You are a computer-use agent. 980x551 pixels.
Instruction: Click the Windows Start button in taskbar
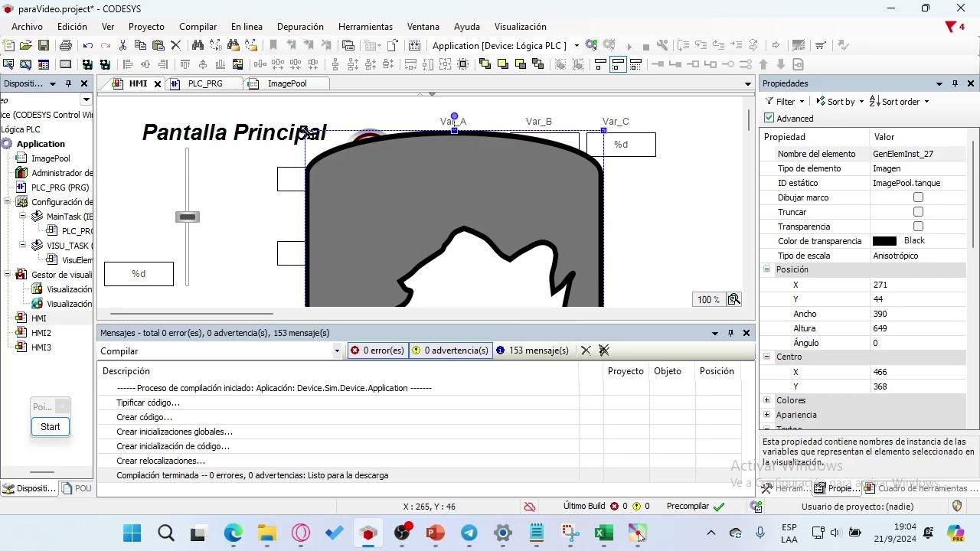(x=132, y=533)
